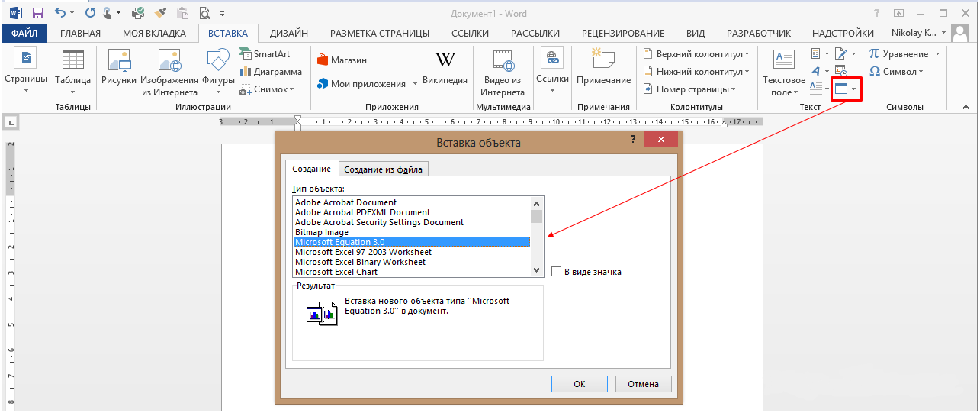This screenshot has width=980, height=413.
Task: Click the Object (Объект) icon in Text group
Action: (x=841, y=89)
